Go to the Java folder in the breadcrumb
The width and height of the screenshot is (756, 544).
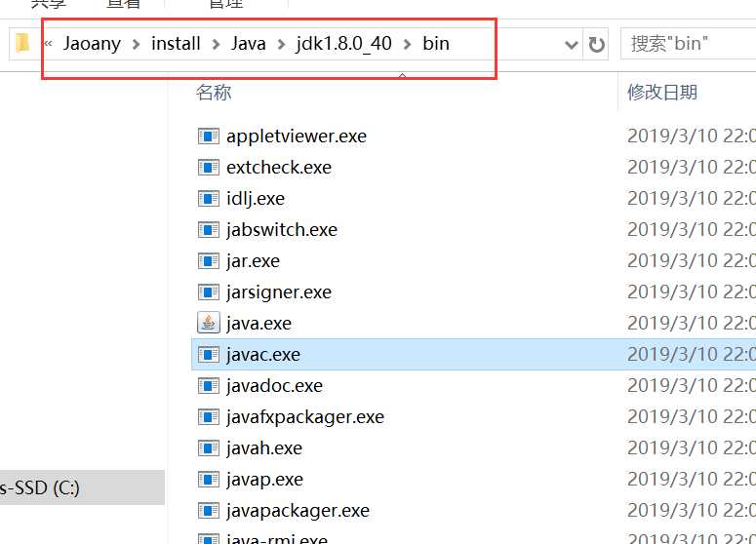249,44
